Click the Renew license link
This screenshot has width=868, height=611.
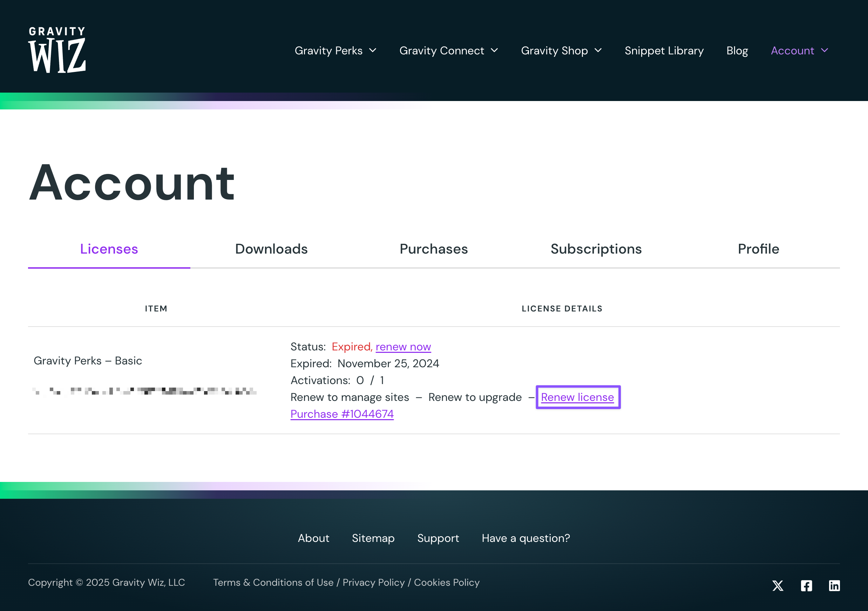click(577, 397)
